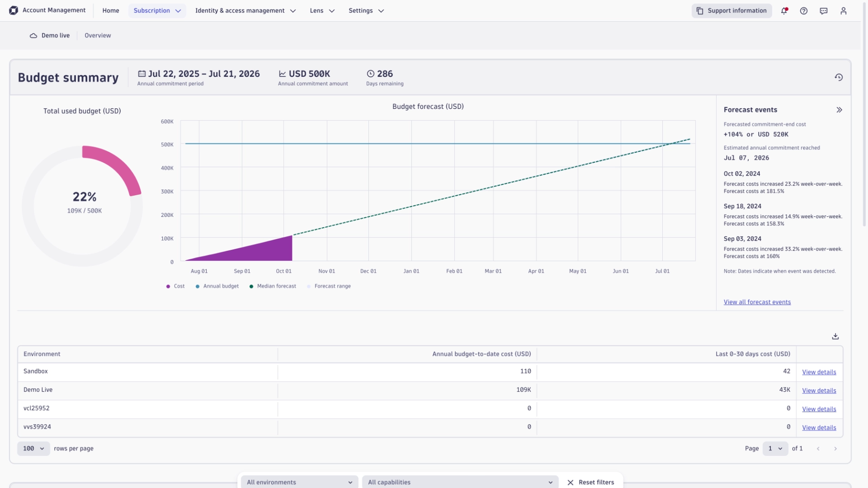The width and height of the screenshot is (868, 488).
Task: Open the help icon
Action: [x=804, y=10]
